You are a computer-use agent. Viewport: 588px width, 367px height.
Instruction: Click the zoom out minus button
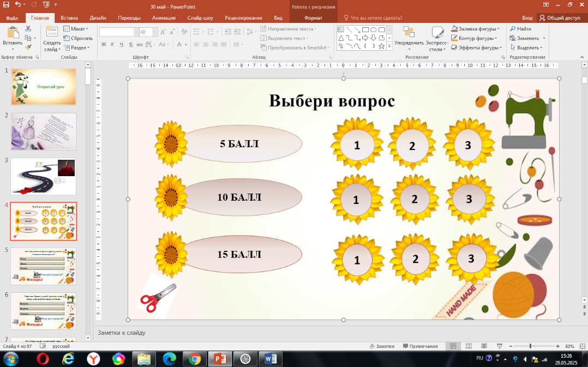point(511,346)
